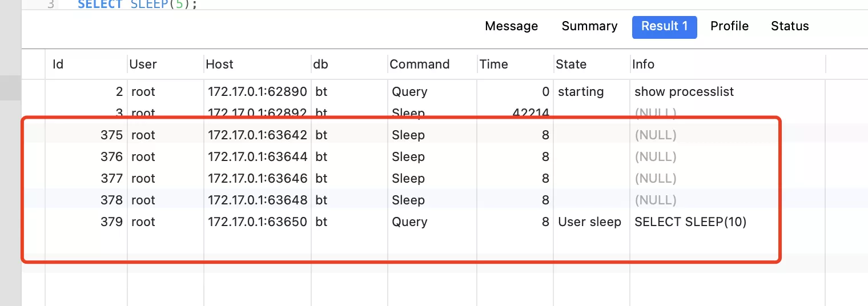Select the 'SELECT SLEEP(10)' Info cell
The width and height of the screenshot is (868, 306).
tap(690, 222)
